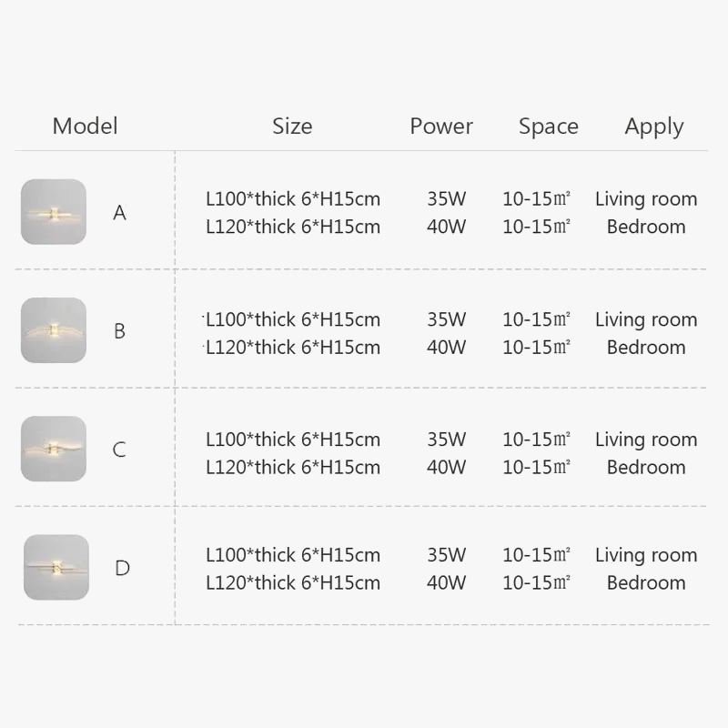Click the letter A model label
The width and height of the screenshot is (728, 728).
click(120, 213)
